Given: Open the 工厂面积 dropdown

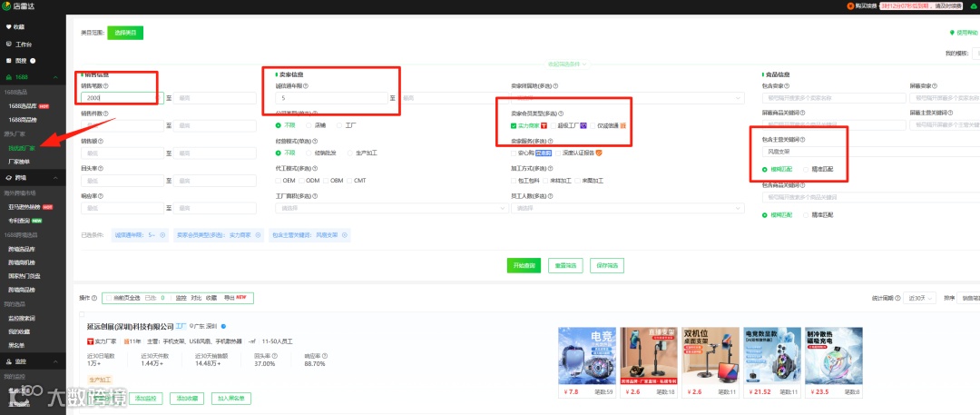Looking at the screenshot, I should (x=392, y=208).
